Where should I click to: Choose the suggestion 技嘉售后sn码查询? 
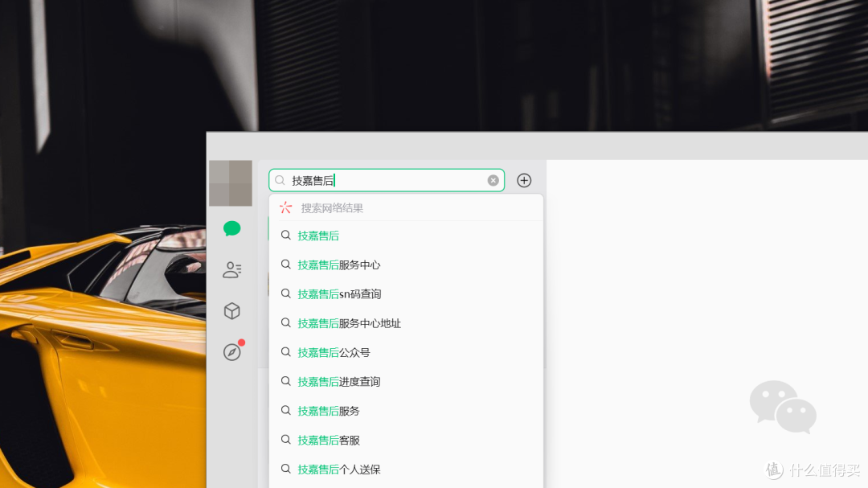pos(407,294)
